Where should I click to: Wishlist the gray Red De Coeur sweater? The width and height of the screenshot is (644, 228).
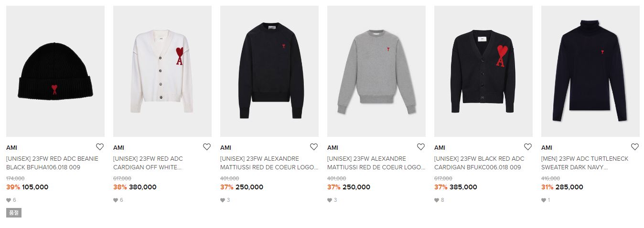420,147
